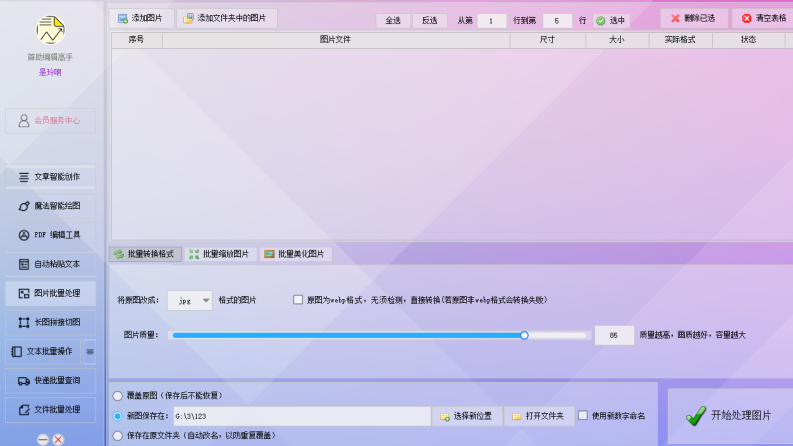Click the minimize circle icon at sidebar bottom
Image resolution: width=793 pixels, height=446 pixels.
43,439
